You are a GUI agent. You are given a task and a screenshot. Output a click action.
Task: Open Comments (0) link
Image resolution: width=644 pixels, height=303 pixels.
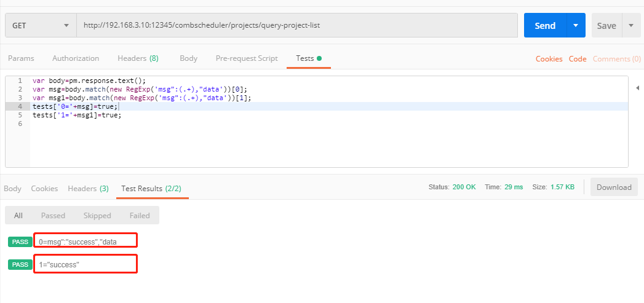[x=616, y=59]
